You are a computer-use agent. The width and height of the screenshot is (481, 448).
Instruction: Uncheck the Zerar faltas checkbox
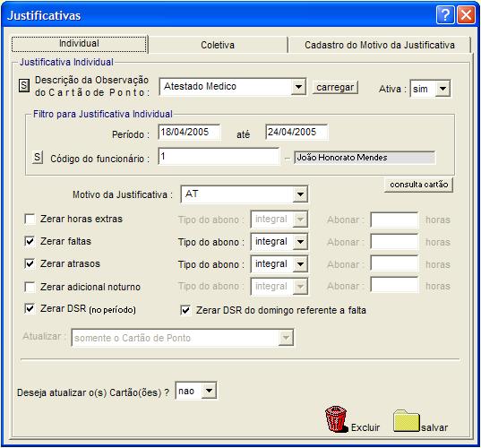click(30, 241)
